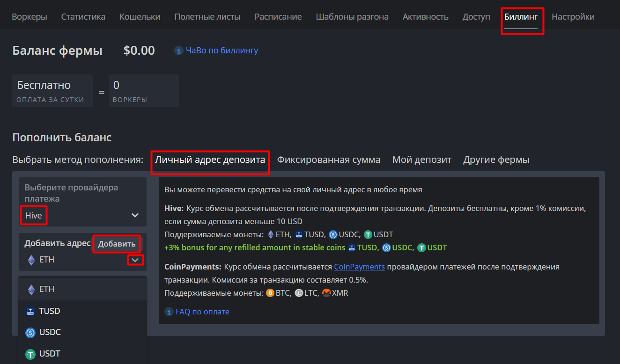Open the CoinPayments hyperlink
620x364 pixels.
point(359,267)
